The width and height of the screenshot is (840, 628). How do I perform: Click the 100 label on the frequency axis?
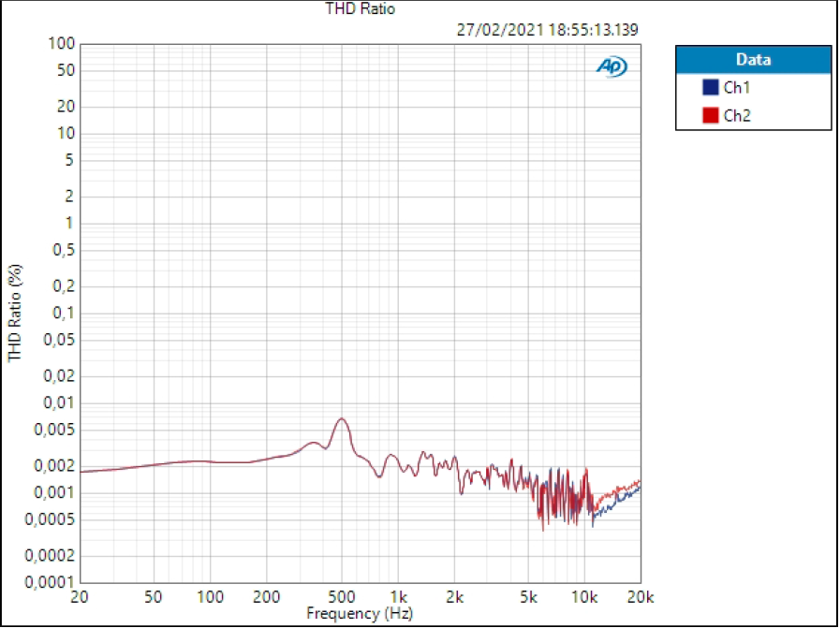210,596
